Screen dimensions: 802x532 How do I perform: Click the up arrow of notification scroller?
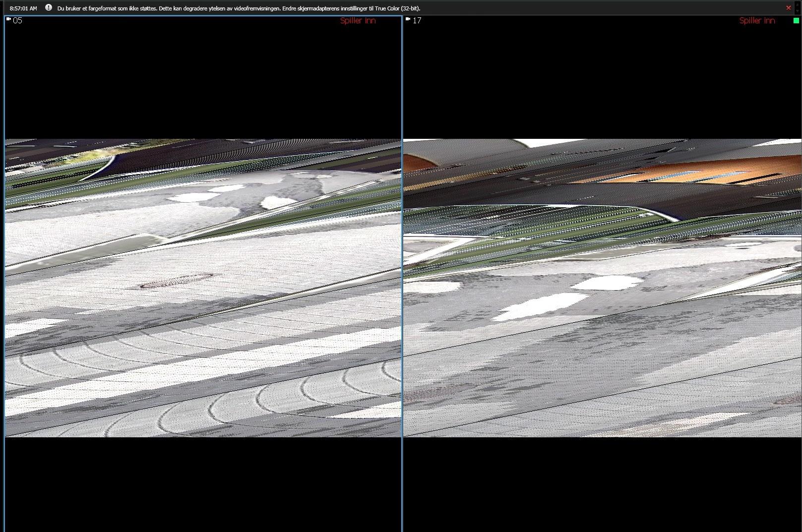(797, 4)
